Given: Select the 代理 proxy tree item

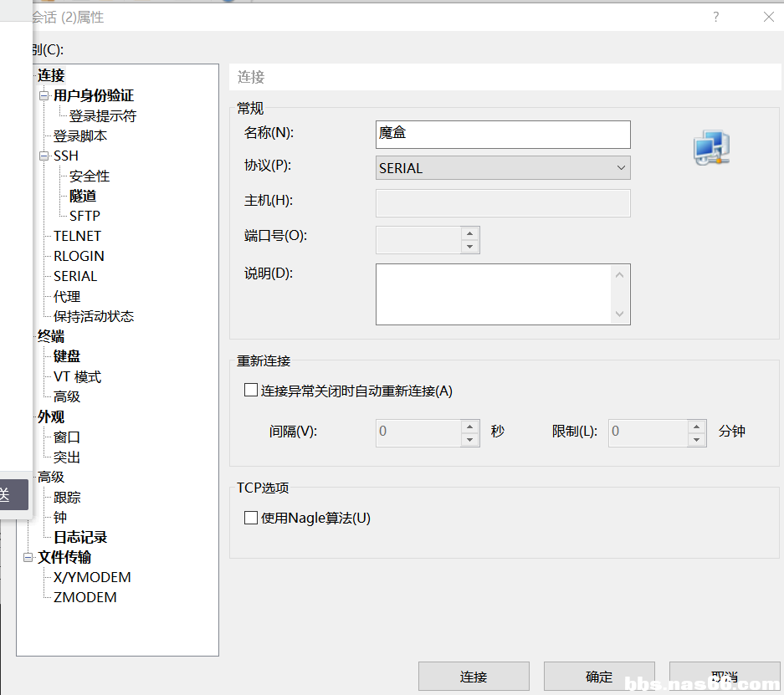Looking at the screenshot, I should (x=67, y=296).
